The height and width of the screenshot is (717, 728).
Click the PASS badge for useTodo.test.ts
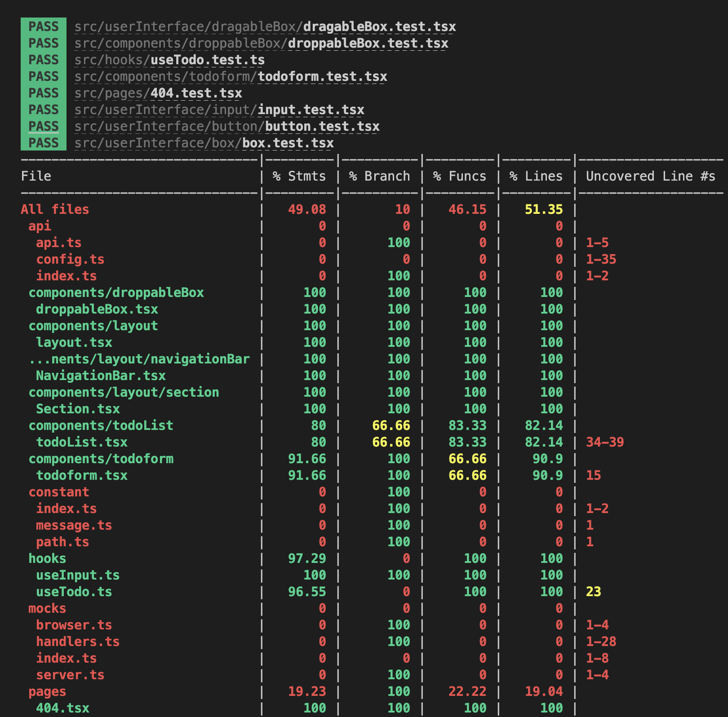[43, 60]
